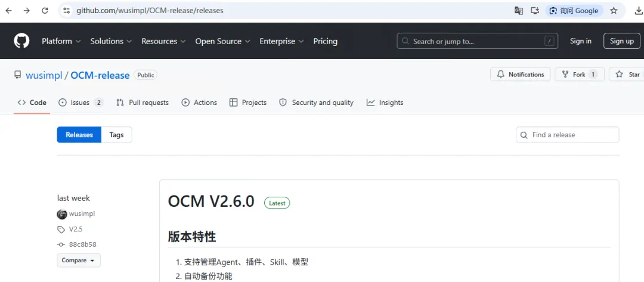The height and width of the screenshot is (282, 644).
Task: Open the translate page icon
Action: pyautogui.click(x=519, y=11)
